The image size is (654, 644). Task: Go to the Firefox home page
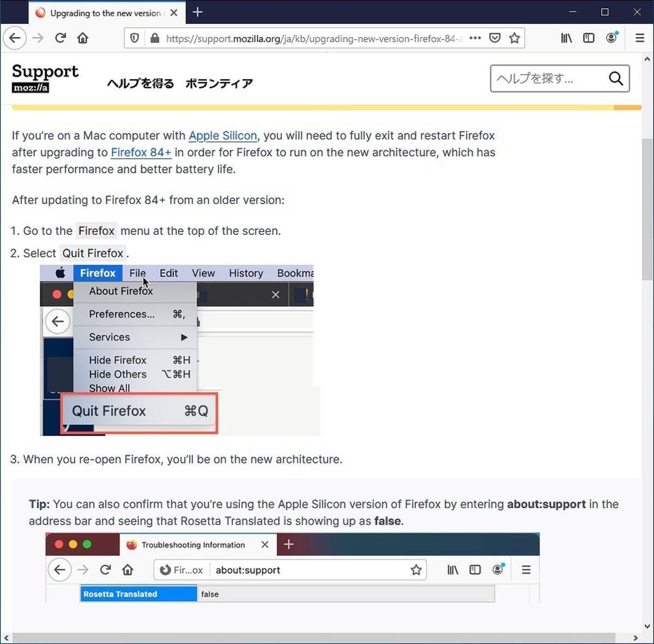pos(83,38)
